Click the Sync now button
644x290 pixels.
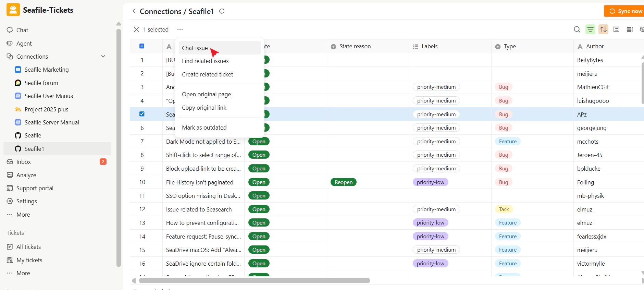tap(624, 11)
